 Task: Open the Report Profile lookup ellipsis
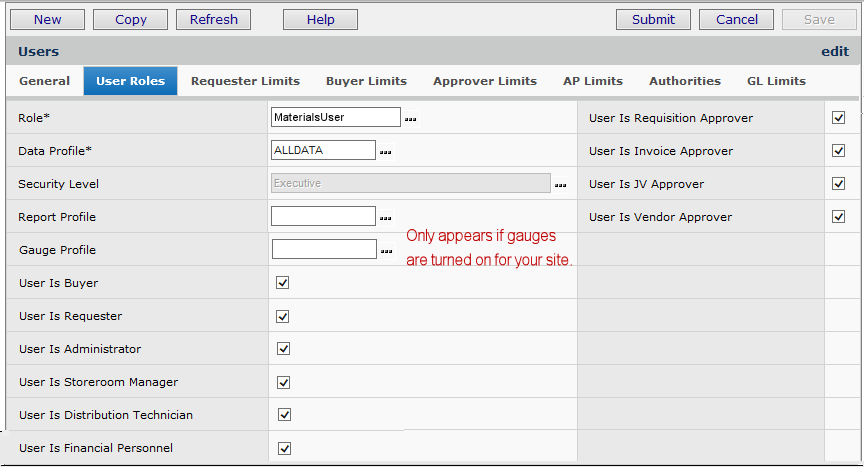click(x=385, y=218)
